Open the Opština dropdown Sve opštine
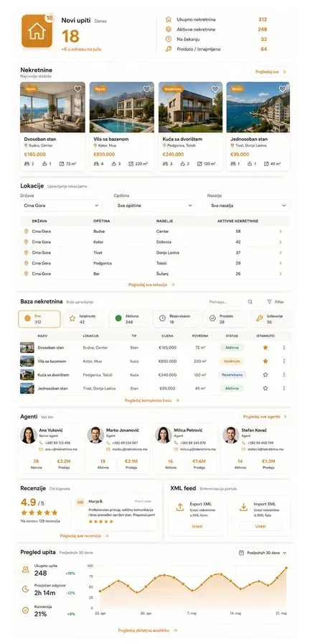This screenshot has height=644, width=310. coord(154,206)
